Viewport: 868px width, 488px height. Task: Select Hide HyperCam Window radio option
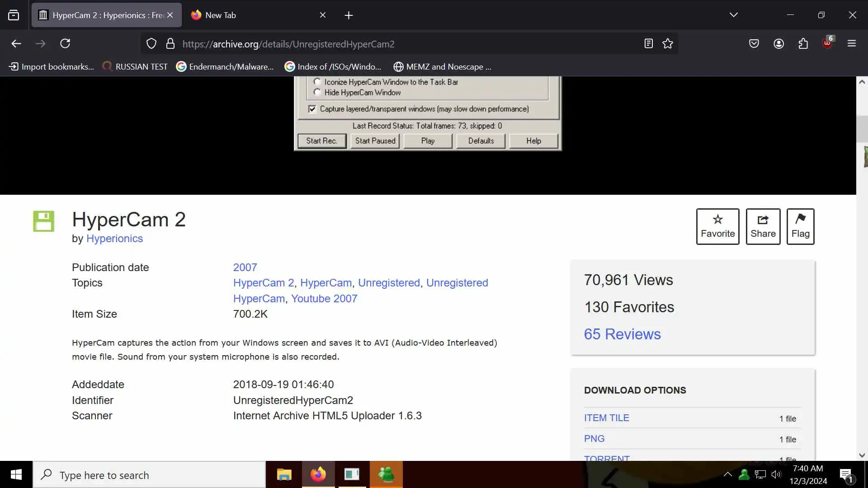[317, 92]
